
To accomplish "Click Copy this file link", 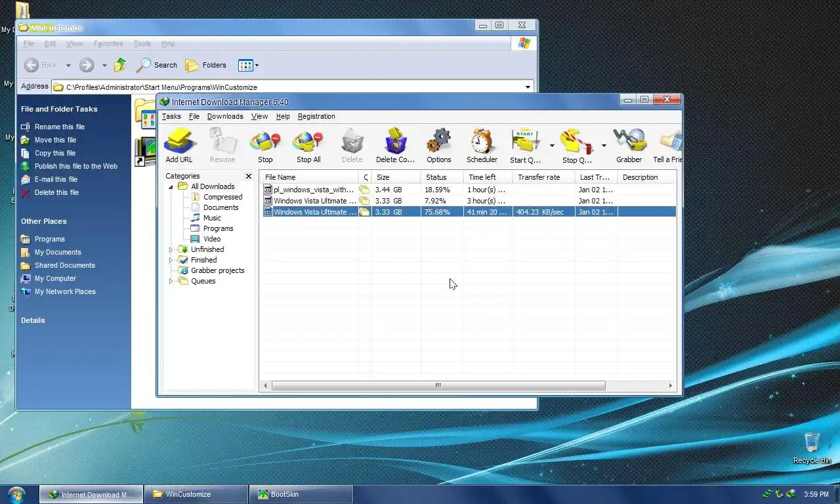I will pyautogui.click(x=55, y=153).
